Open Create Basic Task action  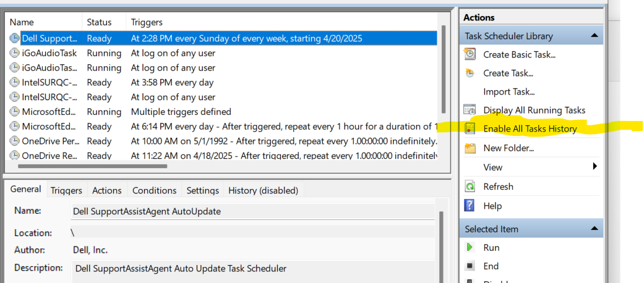pyautogui.click(x=519, y=54)
